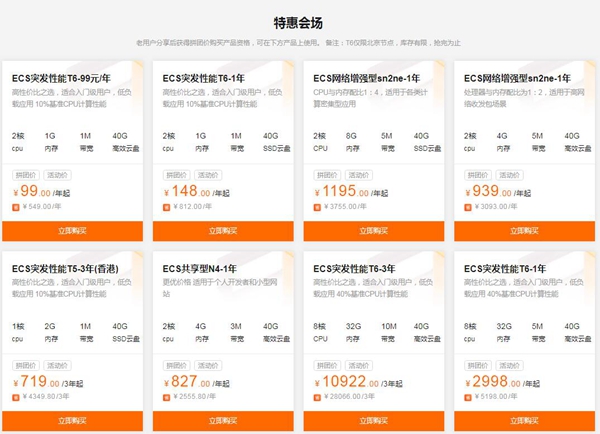The width and height of the screenshot is (600, 434).
Task: Click 立即购买 for the ¥10922.00 T6-3年 plan
Action: click(374, 421)
